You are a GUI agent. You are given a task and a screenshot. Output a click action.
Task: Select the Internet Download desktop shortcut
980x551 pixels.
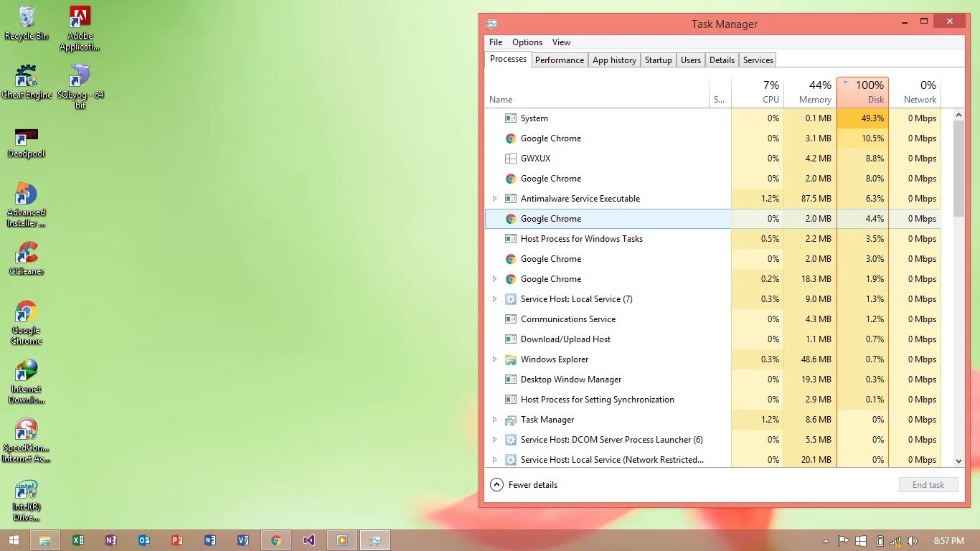point(27,382)
